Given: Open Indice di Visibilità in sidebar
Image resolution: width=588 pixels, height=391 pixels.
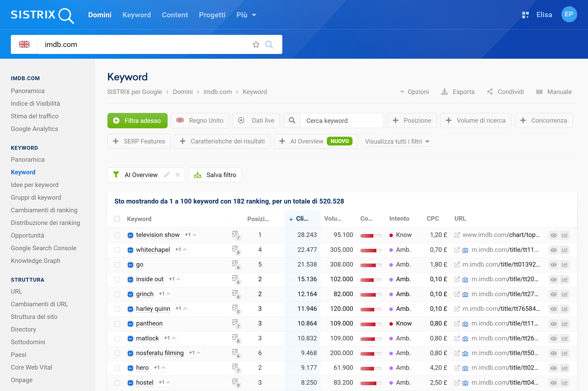Looking at the screenshot, I should click(x=36, y=103).
